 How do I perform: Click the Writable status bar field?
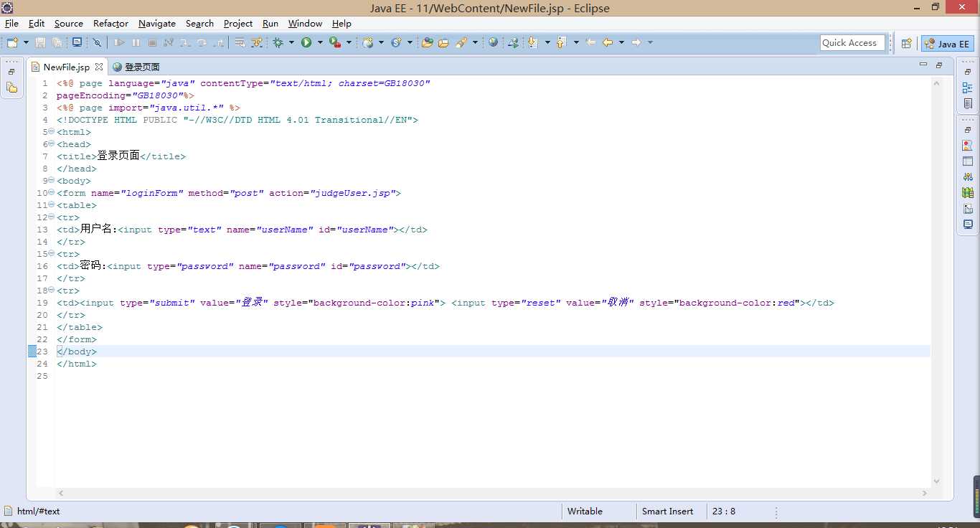585,511
